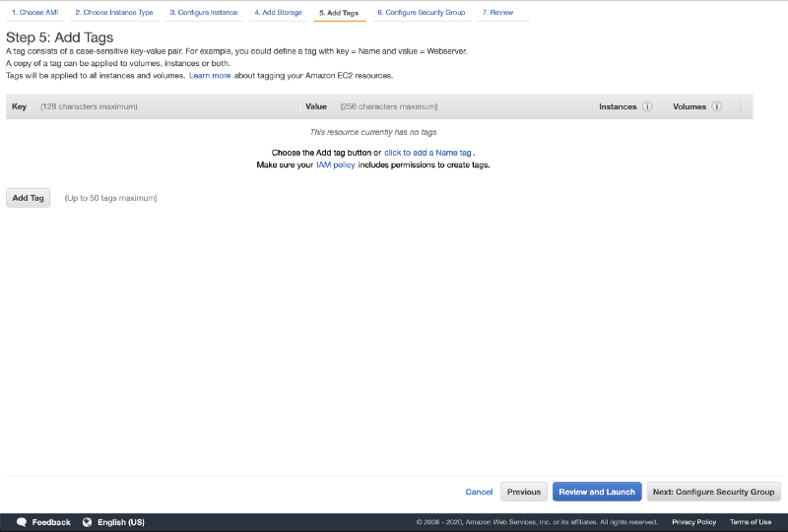The height and width of the screenshot is (532, 788).
Task: Go to the Review step tab
Action: (x=497, y=13)
